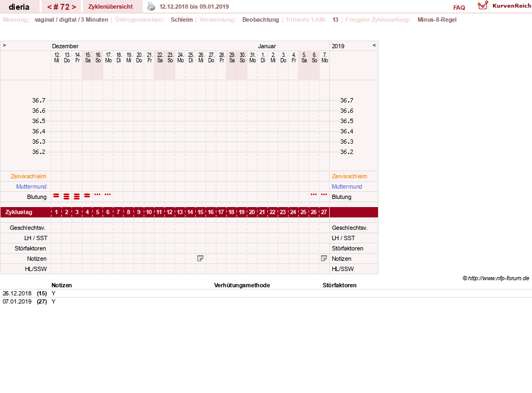Image resolution: width=532 pixels, height=393 pixels.
Task: Click the 2019 year label
Action: (338, 46)
